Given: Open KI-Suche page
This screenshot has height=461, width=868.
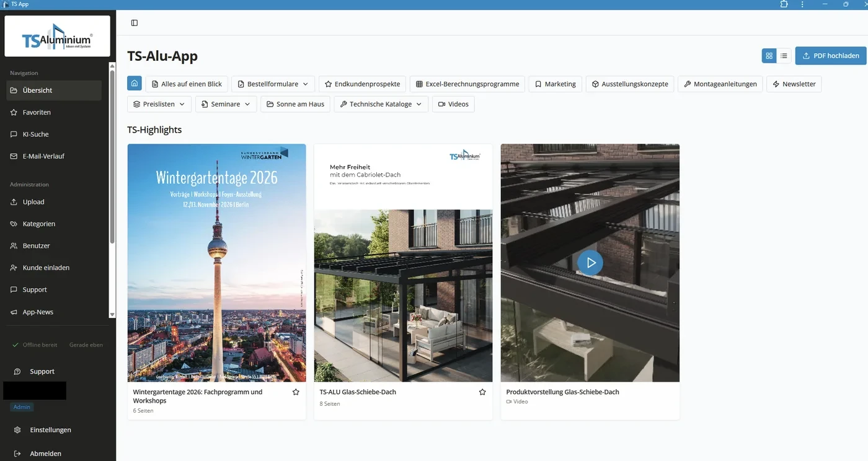Looking at the screenshot, I should [x=54, y=134].
